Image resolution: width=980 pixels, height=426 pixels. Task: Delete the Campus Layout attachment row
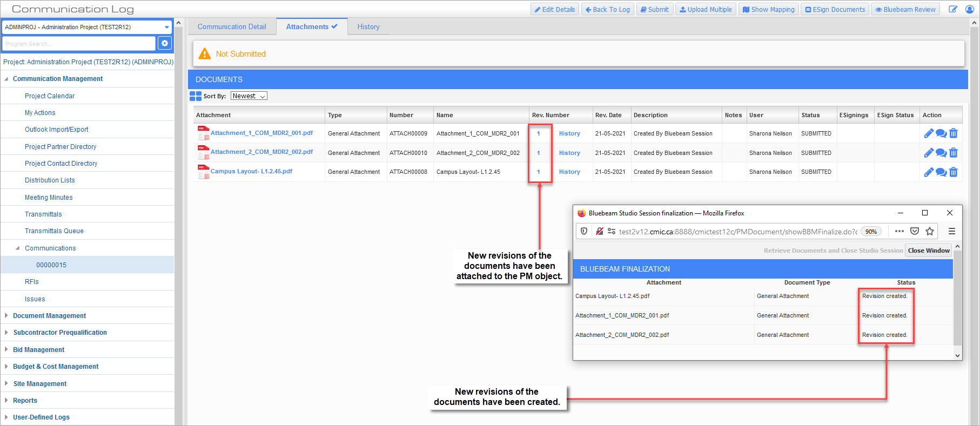coord(954,172)
